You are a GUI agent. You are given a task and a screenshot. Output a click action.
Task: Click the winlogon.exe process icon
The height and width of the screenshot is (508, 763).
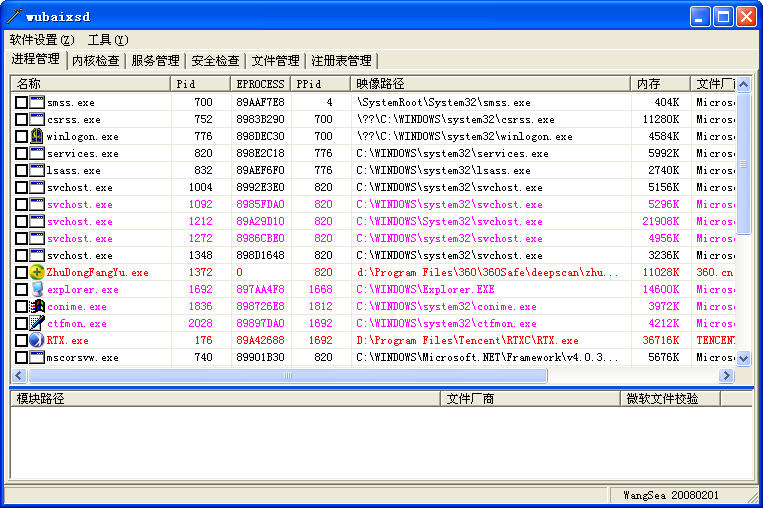37,136
